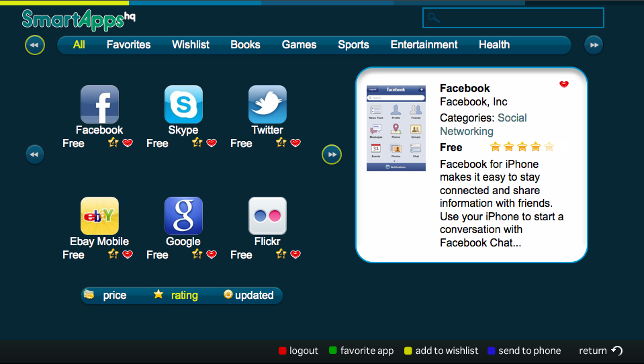644x364 pixels.
Task: Add Flickr to wishlist with star icon
Action: coord(281,254)
